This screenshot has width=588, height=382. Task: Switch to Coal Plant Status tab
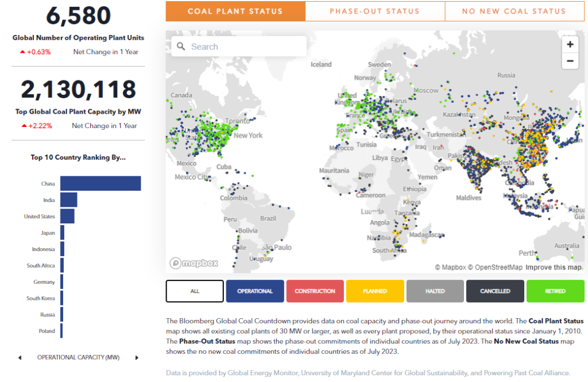235,11
